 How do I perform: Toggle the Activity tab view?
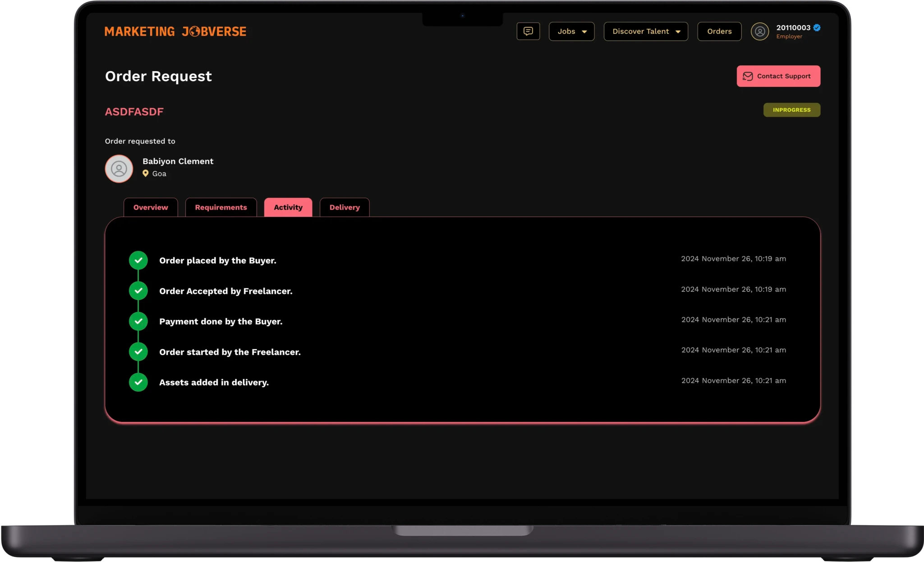[288, 207]
